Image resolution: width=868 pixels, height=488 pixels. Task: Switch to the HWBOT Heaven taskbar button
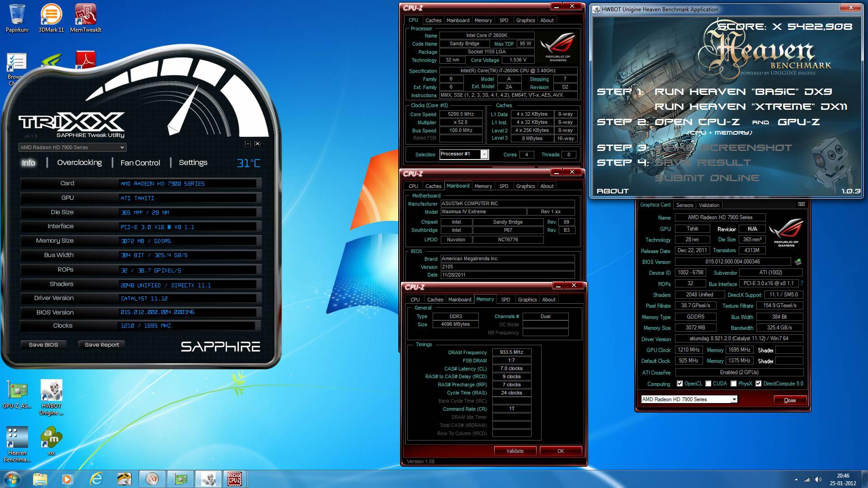[208, 479]
